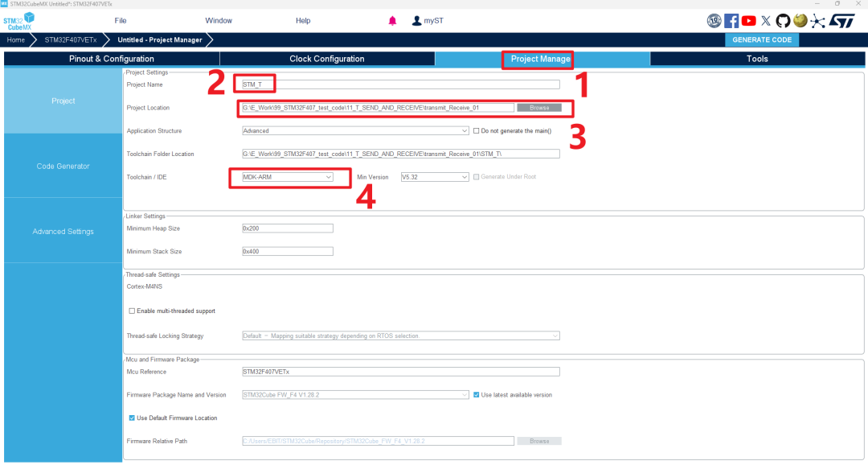Click Toolchain Folder Location field
Viewport: 868px width, 465px height.
tap(401, 154)
